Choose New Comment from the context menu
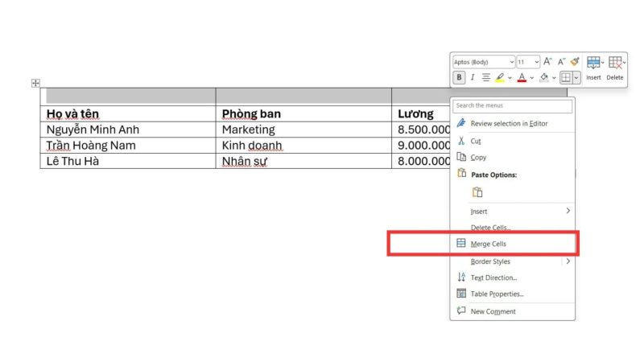Viewport: 644px width, 362px height. tap(513, 311)
